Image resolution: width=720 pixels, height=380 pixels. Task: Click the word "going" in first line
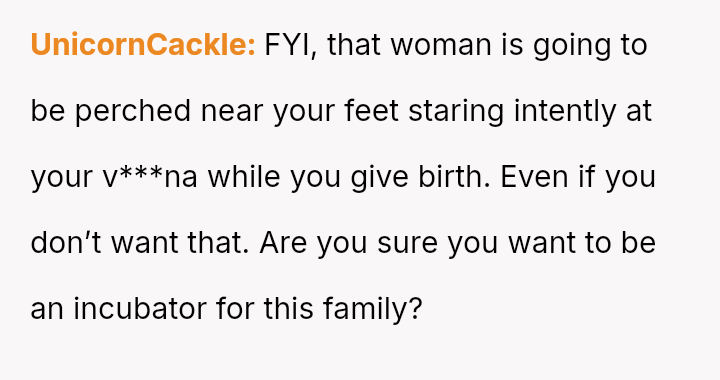coord(572,46)
